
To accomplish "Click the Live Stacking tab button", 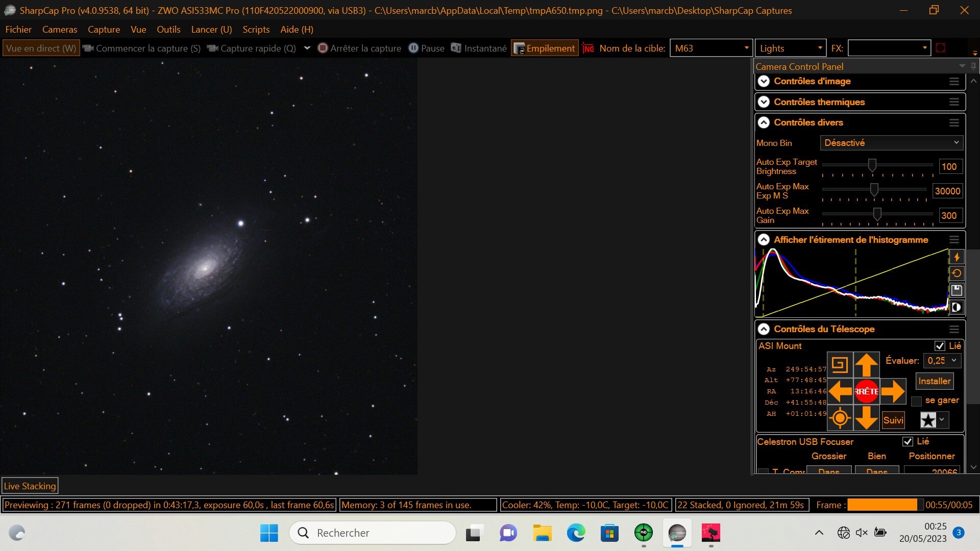I will [x=30, y=486].
